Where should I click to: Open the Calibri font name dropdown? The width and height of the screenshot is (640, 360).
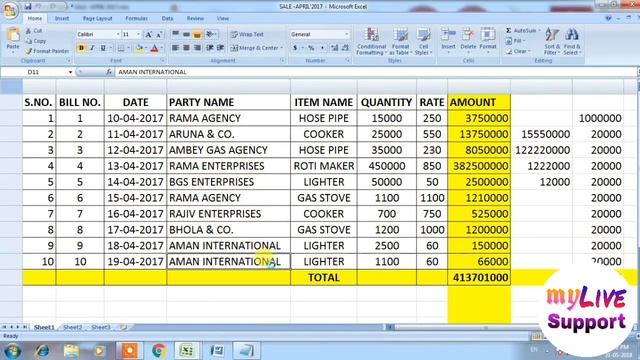(x=118, y=34)
